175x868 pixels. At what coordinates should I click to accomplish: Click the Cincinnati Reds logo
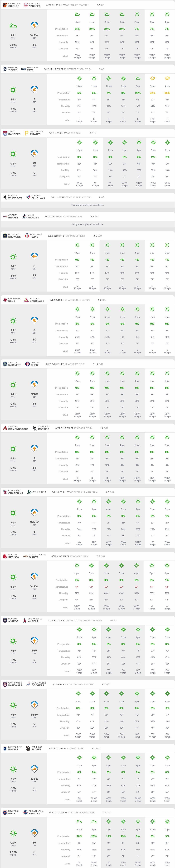point(5,300)
